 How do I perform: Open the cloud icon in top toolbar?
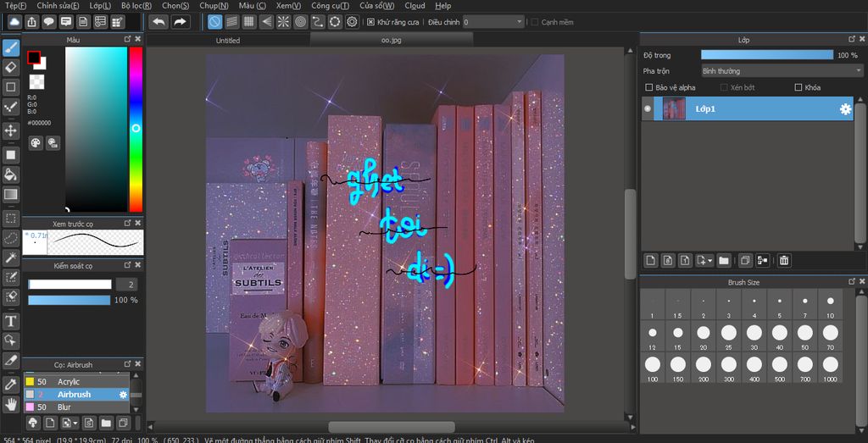click(14, 21)
